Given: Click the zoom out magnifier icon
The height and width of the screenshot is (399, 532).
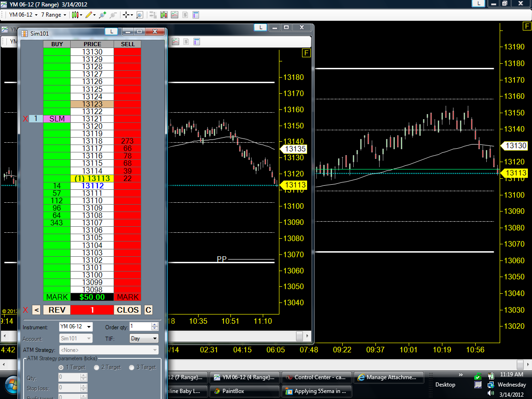Looking at the screenshot, I should [x=113, y=15].
